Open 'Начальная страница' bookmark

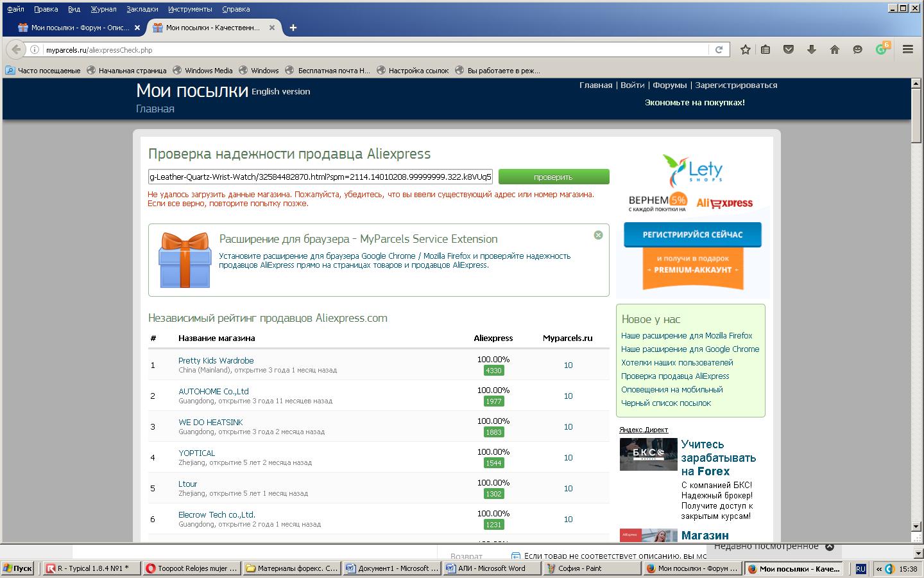coord(126,71)
